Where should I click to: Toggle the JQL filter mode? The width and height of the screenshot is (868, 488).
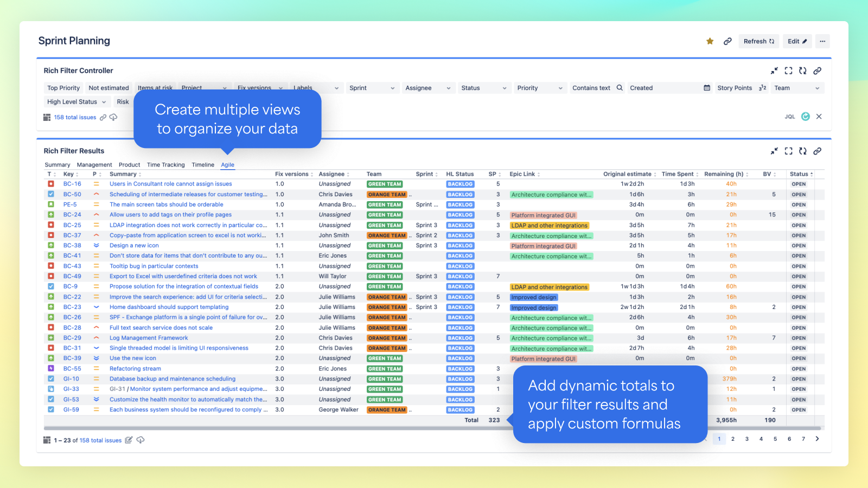(x=790, y=117)
